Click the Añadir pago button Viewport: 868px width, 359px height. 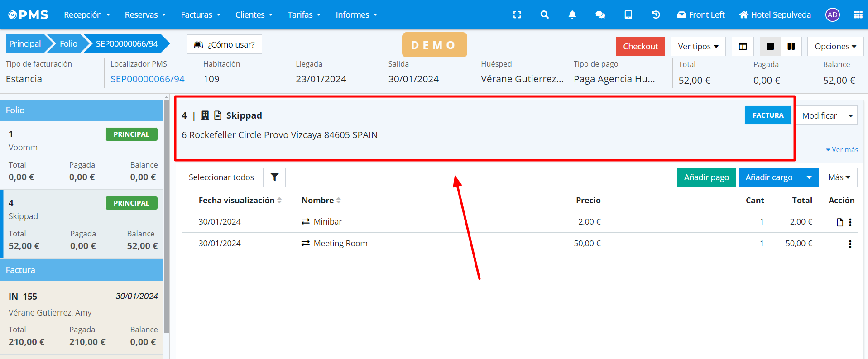(x=706, y=177)
